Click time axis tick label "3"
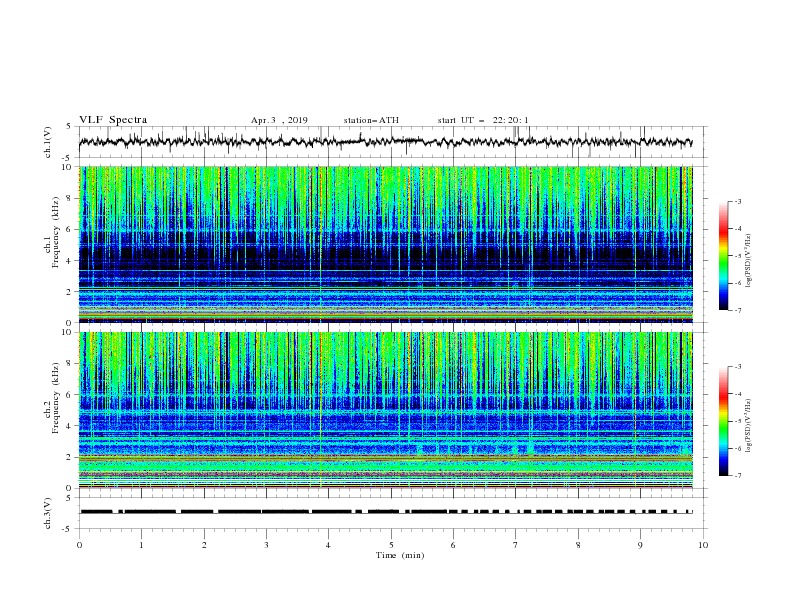This screenshot has width=792, height=612. click(266, 545)
